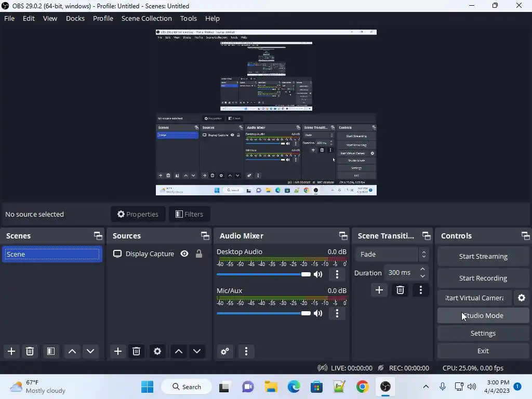
Task: Open virtual camera settings gear
Action: coord(522,298)
